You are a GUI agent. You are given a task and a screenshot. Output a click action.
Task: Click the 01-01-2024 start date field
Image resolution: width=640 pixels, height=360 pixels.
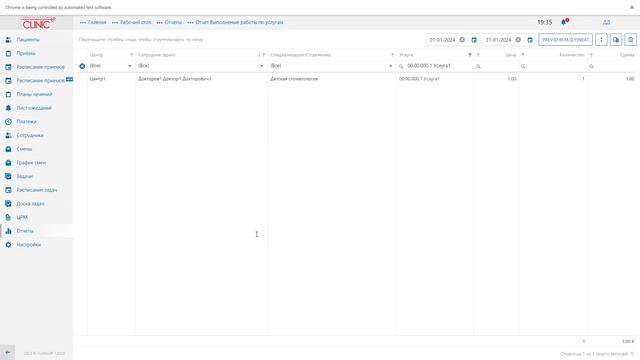[x=442, y=40]
